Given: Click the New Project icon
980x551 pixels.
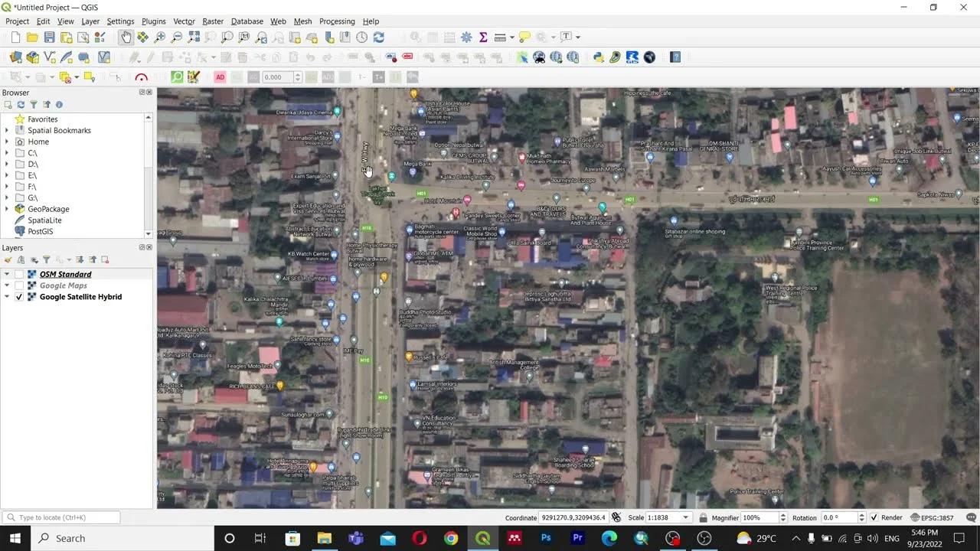Looking at the screenshot, I should click(14, 36).
